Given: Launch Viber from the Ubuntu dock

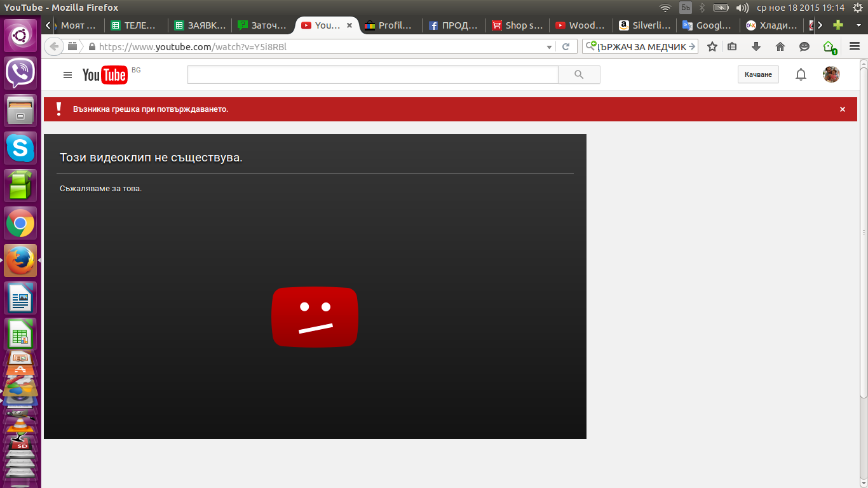Looking at the screenshot, I should tap(20, 73).
